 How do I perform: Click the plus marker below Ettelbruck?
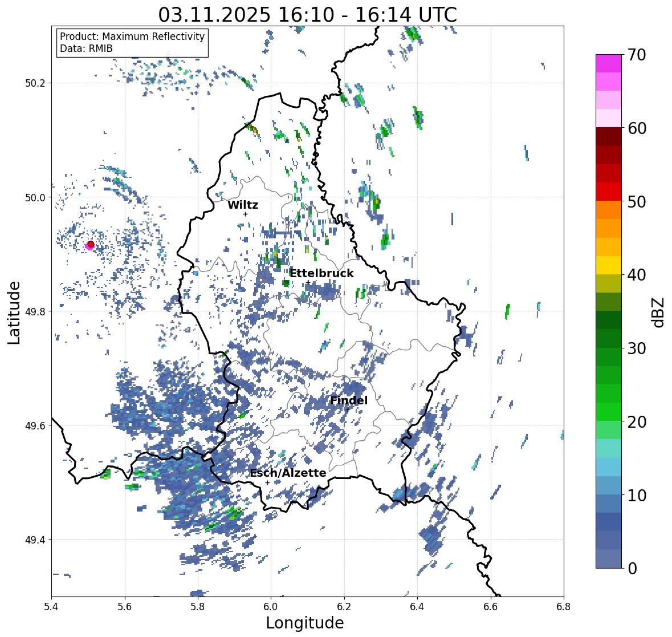tap(308, 282)
